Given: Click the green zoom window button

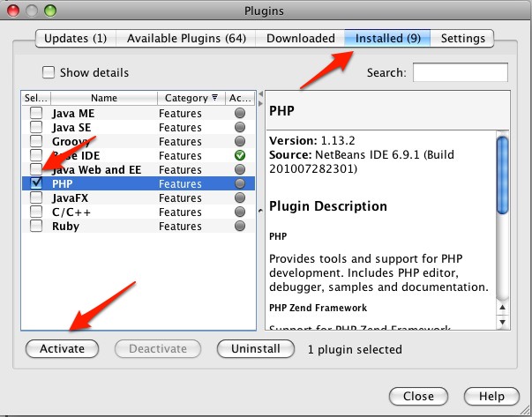Looking at the screenshot, I should click(x=50, y=11).
